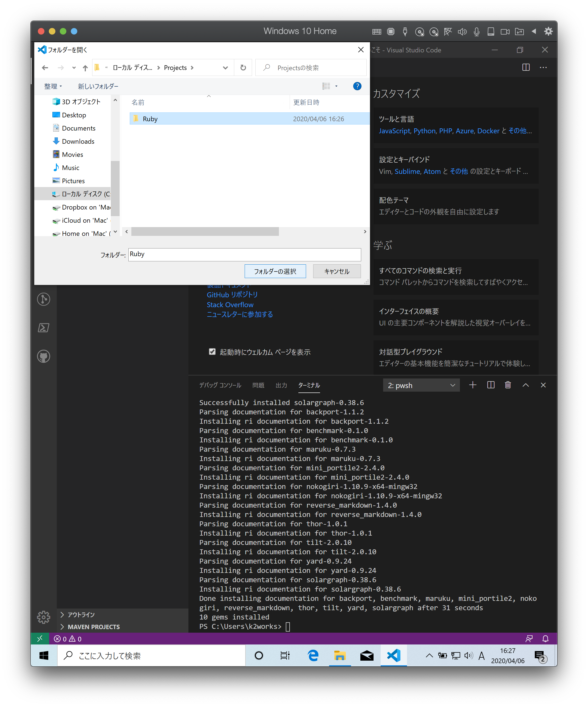The width and height of the screenshot is (588, 707).
Task: Split the terminal panel
Action: click(x=490, y=385)
